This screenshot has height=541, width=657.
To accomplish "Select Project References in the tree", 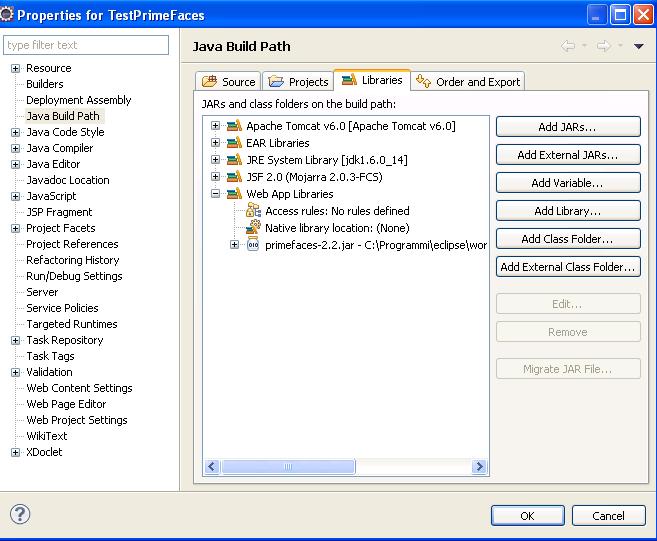I will tap(72, 244).
